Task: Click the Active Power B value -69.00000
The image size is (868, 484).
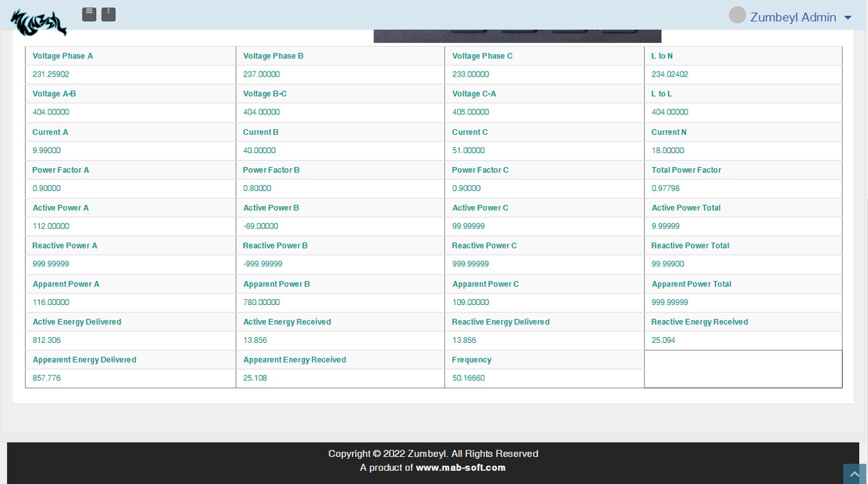Action: pos(260,226)
